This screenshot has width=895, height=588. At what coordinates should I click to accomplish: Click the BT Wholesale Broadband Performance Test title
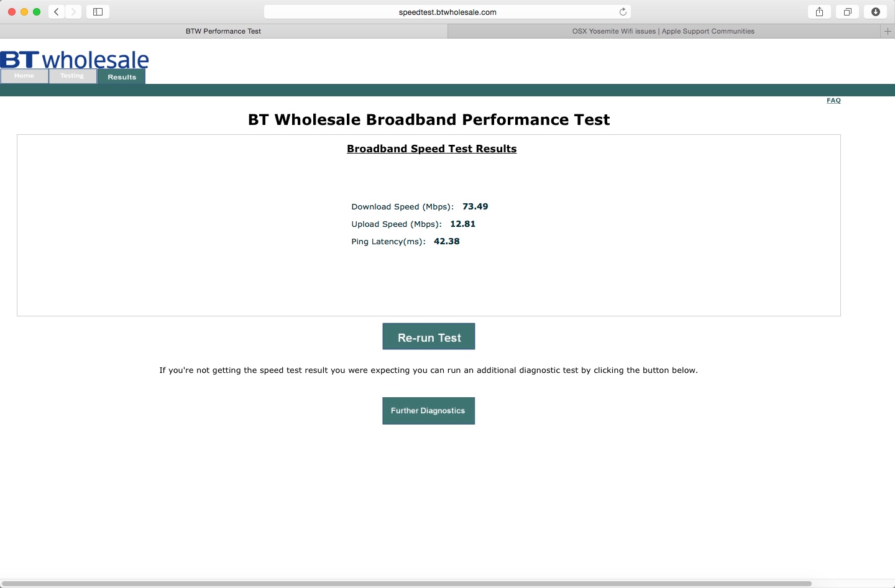[x=429, y=119]
